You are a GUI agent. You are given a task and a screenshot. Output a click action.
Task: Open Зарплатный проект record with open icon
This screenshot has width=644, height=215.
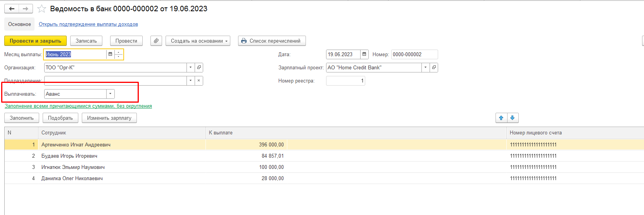pyautogui.click(x=434, y=67)
